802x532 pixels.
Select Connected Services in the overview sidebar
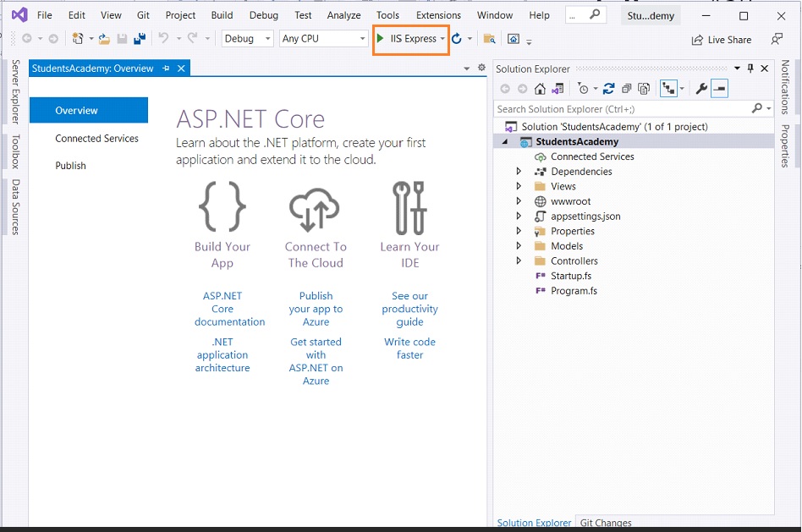[x=96, y=139]
